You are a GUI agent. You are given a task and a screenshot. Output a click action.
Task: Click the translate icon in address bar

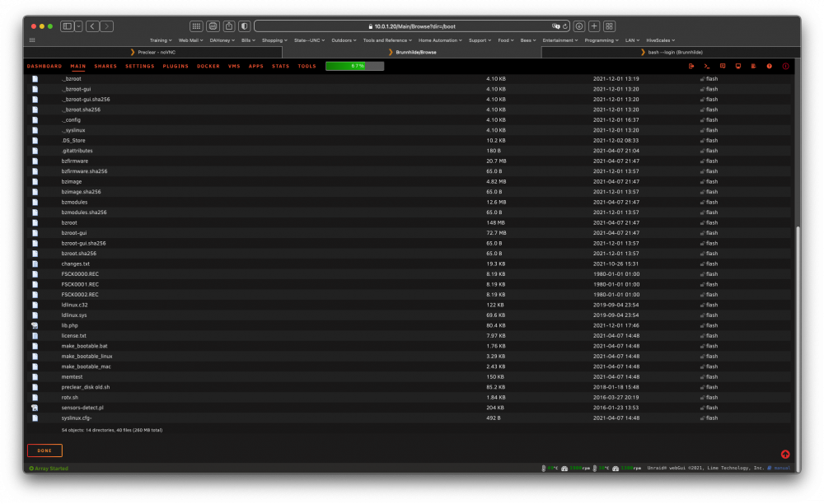pyautogui.click(x=555, y=26)
